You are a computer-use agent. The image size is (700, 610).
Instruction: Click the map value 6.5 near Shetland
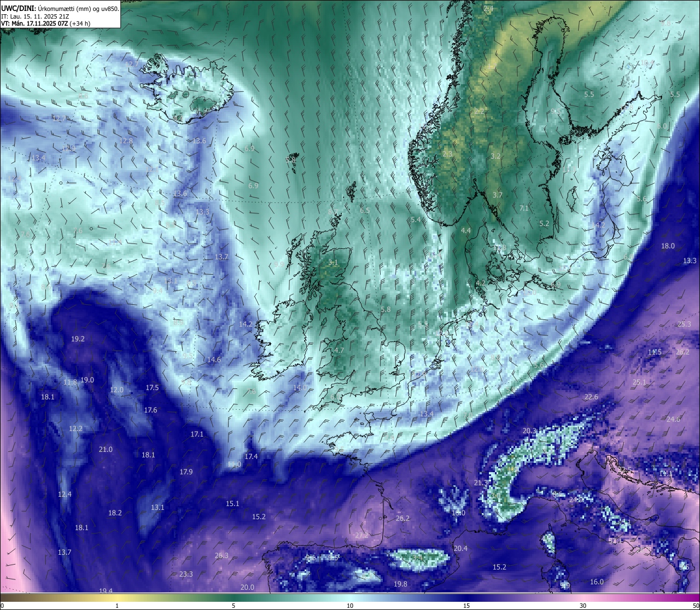[365, 211]
